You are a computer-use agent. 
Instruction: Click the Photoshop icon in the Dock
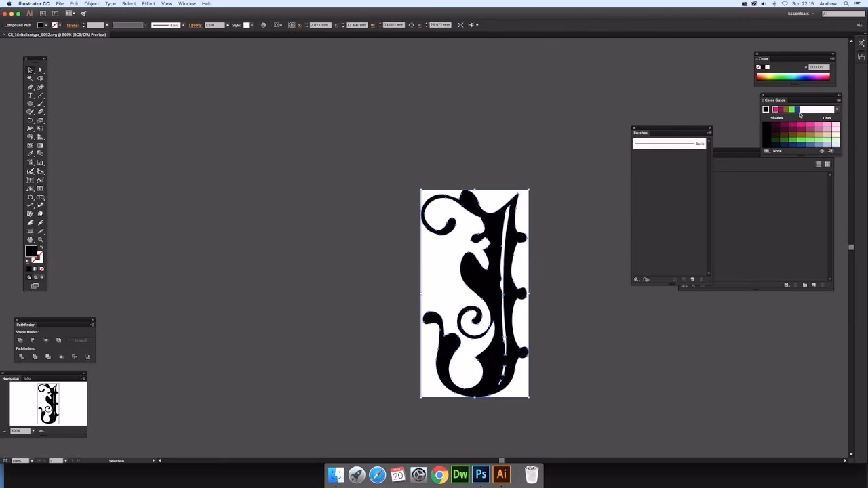point(481,474)
